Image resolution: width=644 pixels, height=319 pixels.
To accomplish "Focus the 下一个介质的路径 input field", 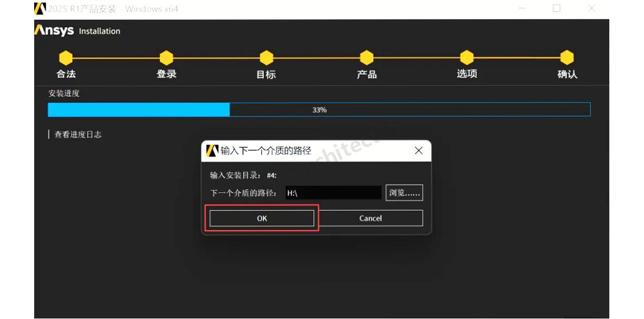I will coord(333,193).
